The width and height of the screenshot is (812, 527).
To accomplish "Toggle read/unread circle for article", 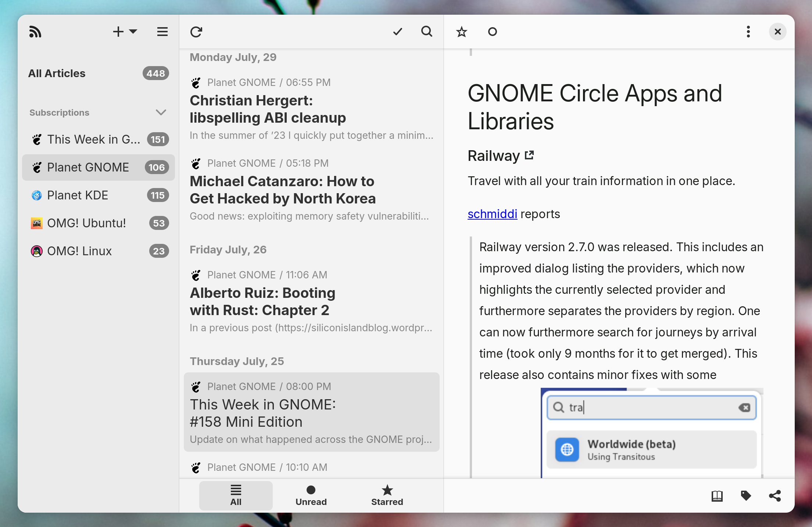I will pos(492,32).
